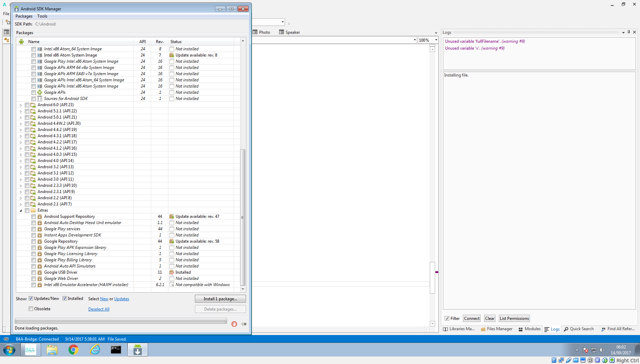Show hidden system tray icons
Image resolution: width=640 pixels, height=364 pixels.
click(577, 350)
